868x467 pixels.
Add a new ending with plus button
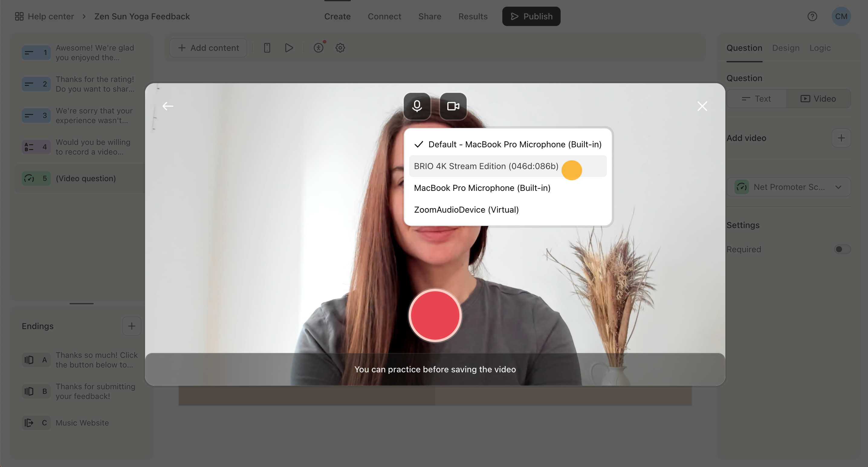pyautogui.click(x=131, y=326)
